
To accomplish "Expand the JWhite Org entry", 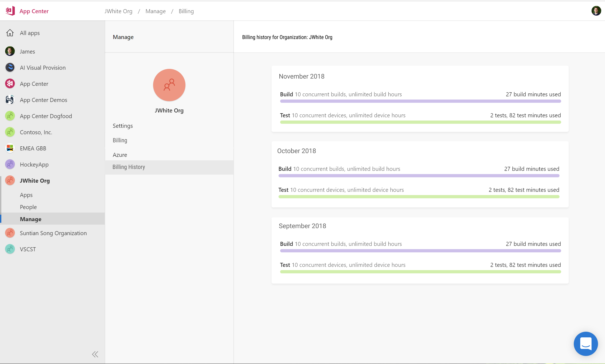I will point(34,180).
